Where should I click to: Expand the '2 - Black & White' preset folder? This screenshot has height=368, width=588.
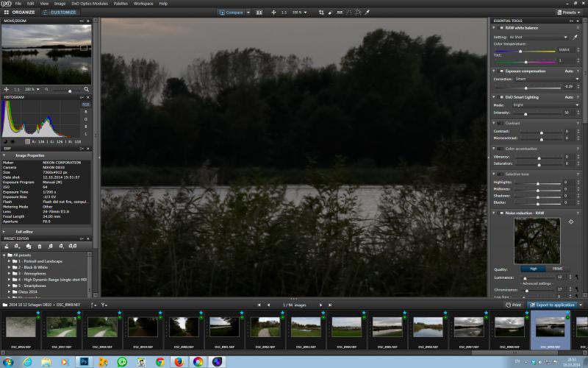[x=10, y=267]
